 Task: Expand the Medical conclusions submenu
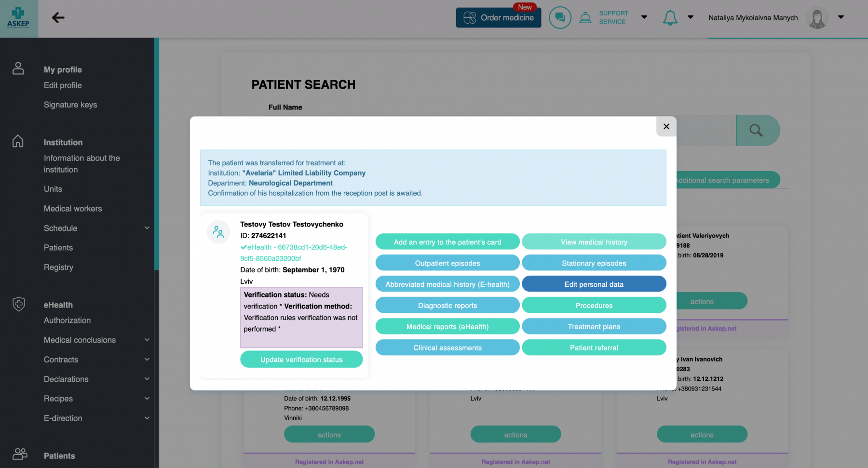coord(147,340)
